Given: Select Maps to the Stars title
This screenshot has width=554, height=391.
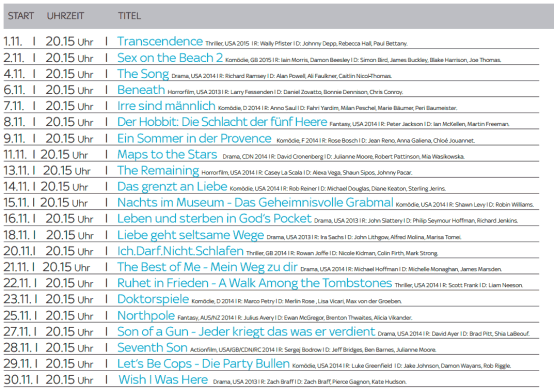Looking at the screenshot, I should coord(167,154).
